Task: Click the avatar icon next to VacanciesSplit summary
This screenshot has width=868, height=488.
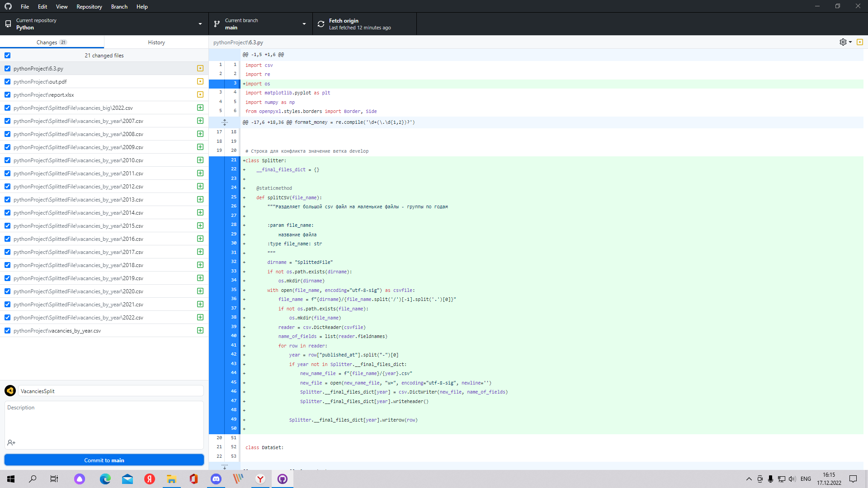Action: (x=10, y=390)
